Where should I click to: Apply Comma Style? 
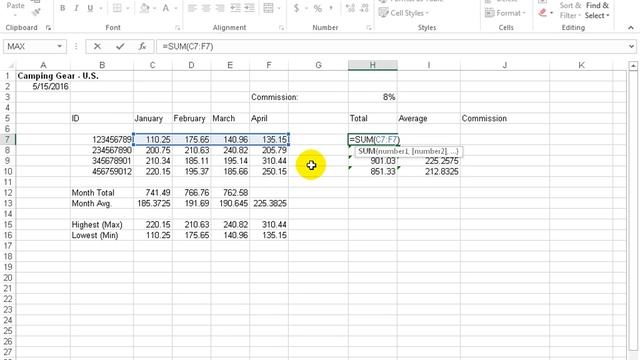(331, 8)
